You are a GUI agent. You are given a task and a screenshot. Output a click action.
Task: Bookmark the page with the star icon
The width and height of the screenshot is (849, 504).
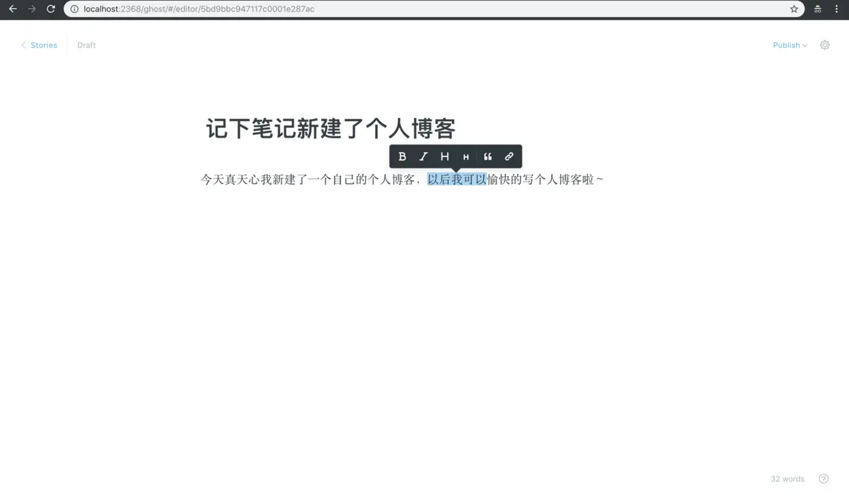click(x=794, y=9)
